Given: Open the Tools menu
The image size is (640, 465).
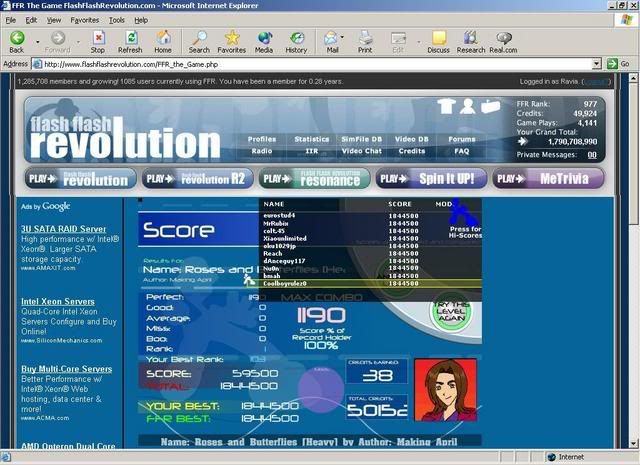Looking at the screenshot, I should pos(117,19).
